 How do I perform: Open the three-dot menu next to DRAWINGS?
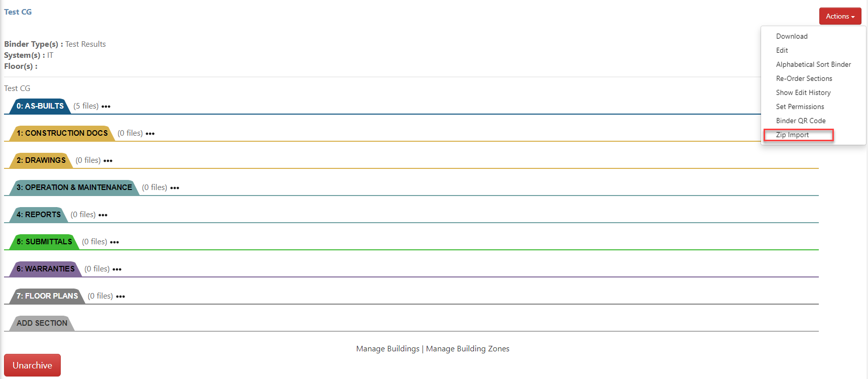108,161
